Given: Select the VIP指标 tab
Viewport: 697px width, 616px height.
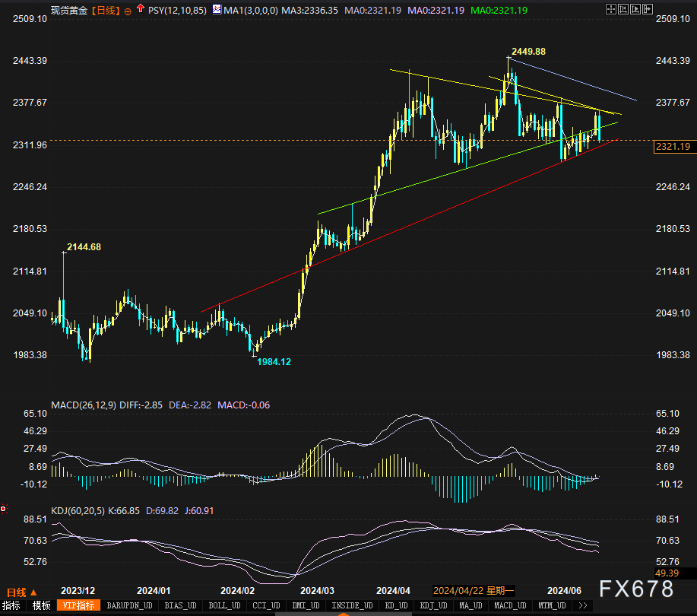Looking at the screenshot, I should [x=78, y=606].
